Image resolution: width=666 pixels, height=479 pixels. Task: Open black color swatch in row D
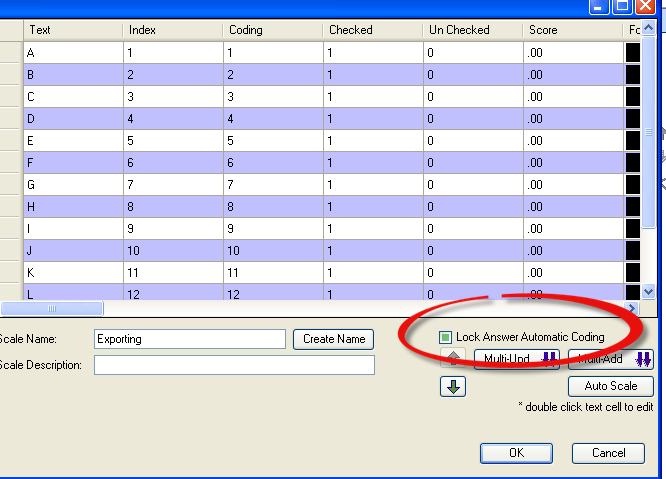[x=632, y=119]
